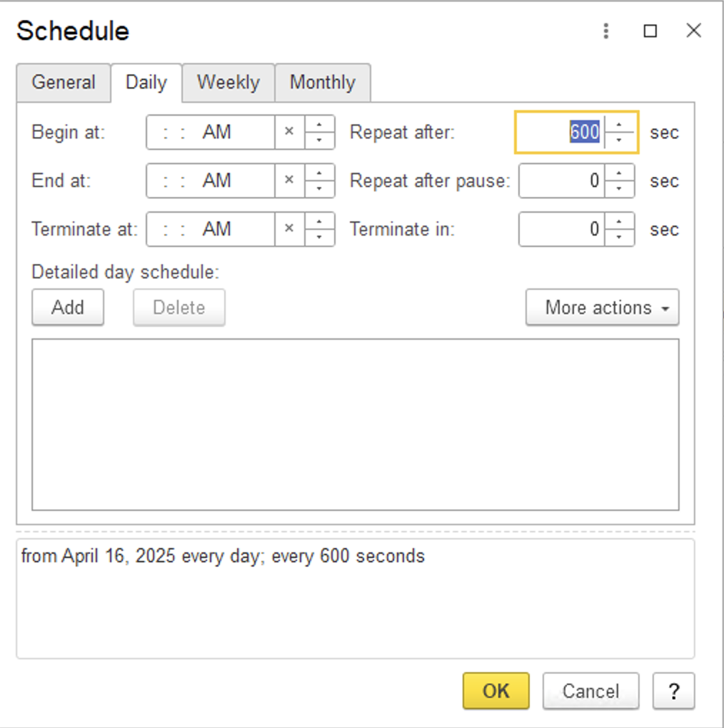Confirm the schedule with OK
This screenshot has width=724, height=728.
pyautogui.click(x=496, y=691)
